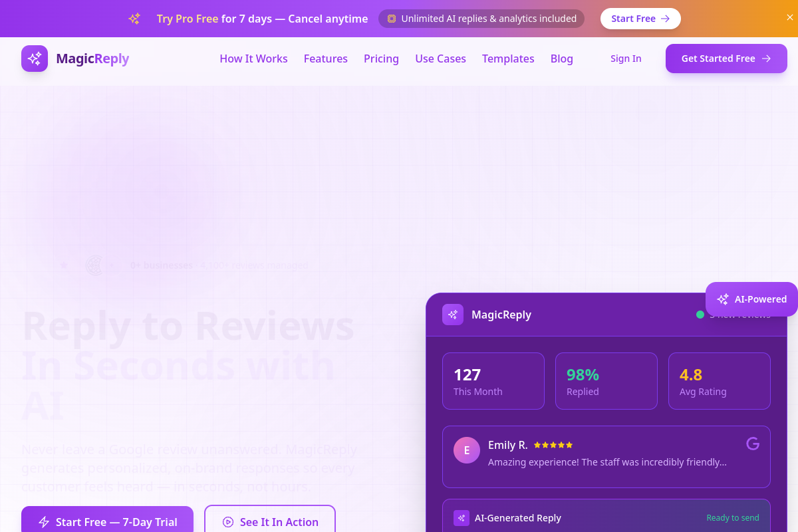Click the play circle icon in See It In Action

pos(228,522)
